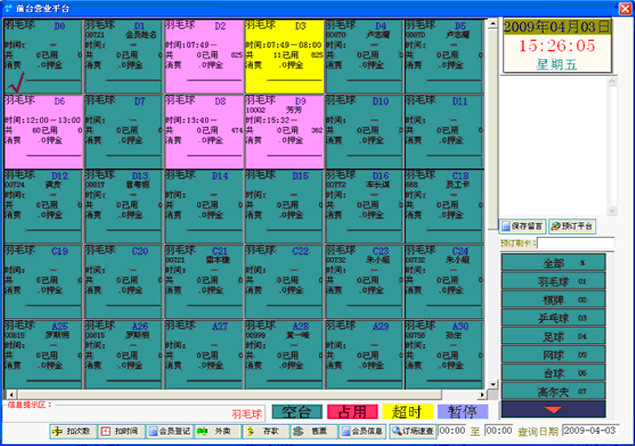Click the 外卖 toolbar button

point(216,431)
